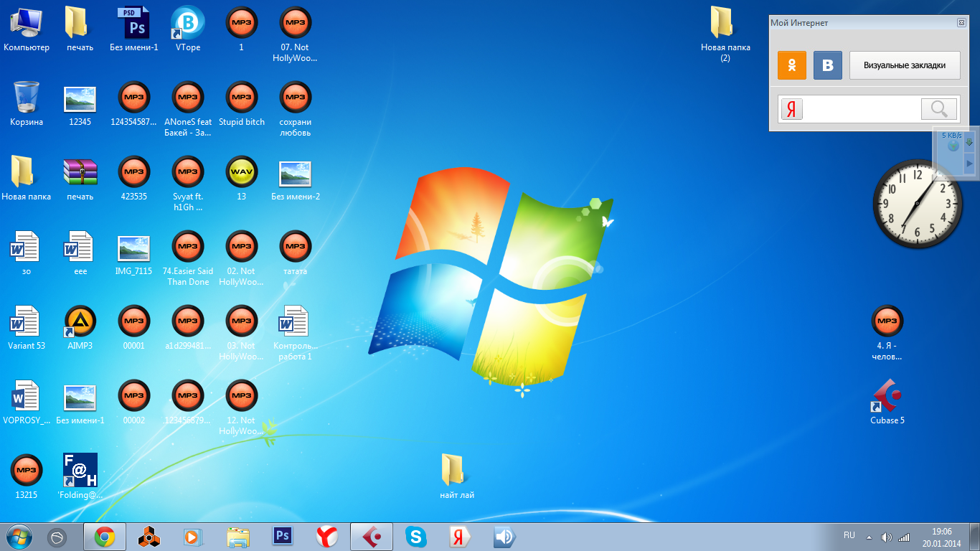Select найт лай folder
Screen dimensions: 980x551
[457, 477]
